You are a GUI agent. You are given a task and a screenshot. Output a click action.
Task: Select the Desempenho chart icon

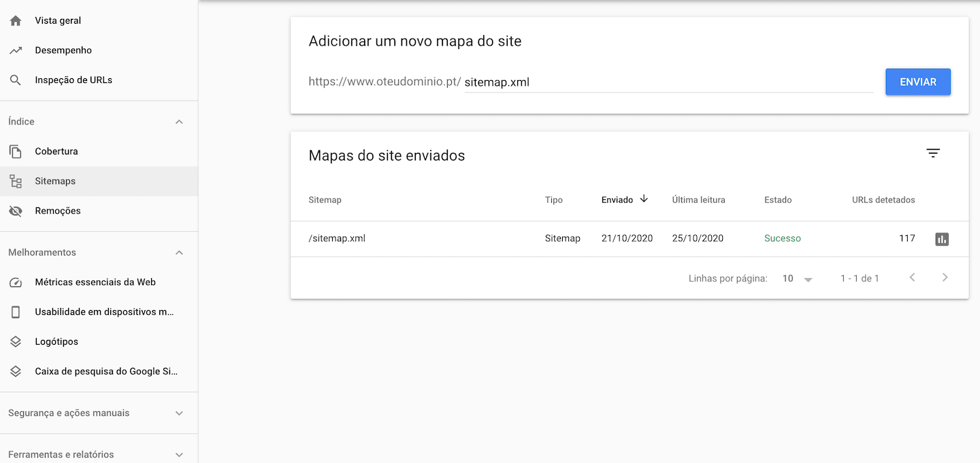15,50
